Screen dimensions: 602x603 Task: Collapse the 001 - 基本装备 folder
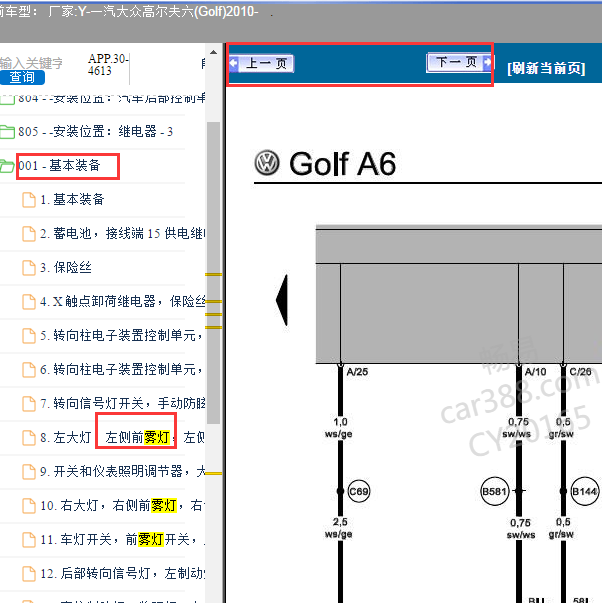tap(60, 166)
